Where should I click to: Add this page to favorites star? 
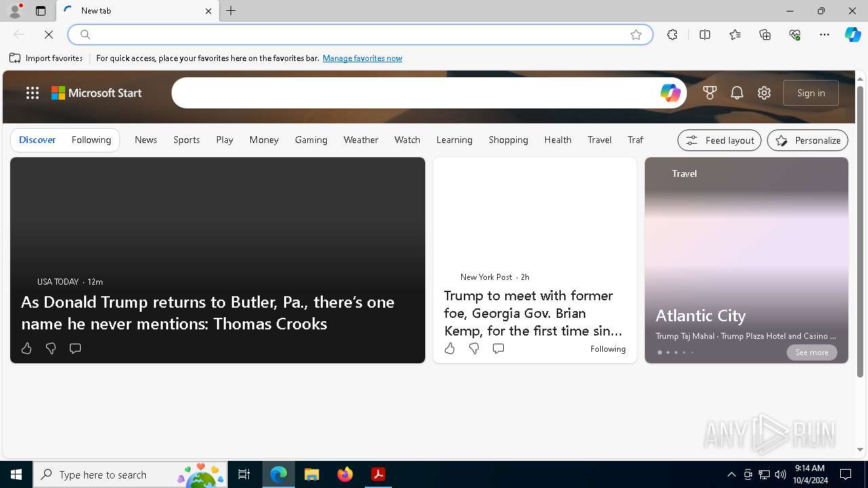636,35
